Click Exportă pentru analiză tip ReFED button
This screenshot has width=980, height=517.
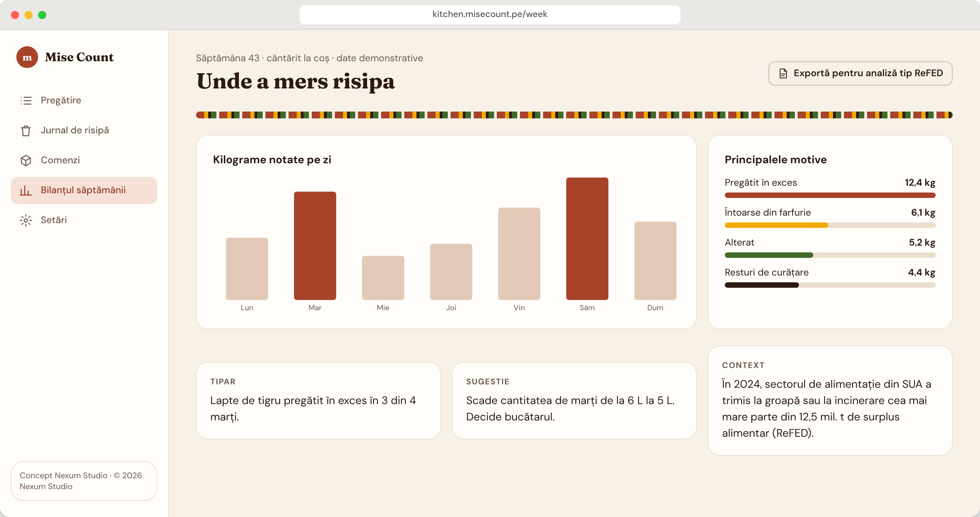(861, 73)
